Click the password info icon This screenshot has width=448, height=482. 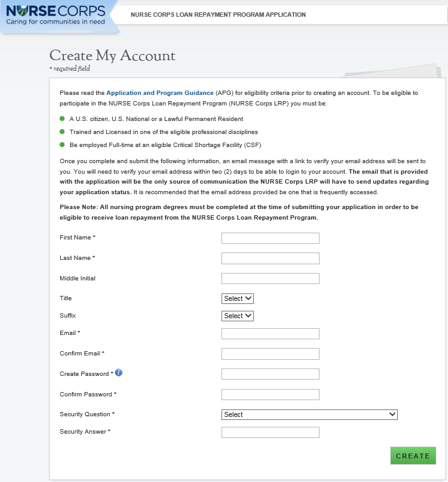[x=119, y=373]
